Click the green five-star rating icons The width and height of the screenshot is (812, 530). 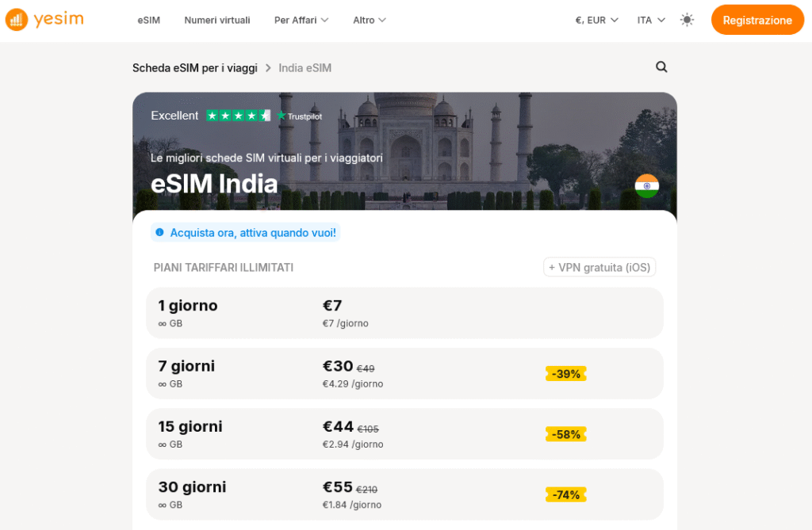click(237, 116)
